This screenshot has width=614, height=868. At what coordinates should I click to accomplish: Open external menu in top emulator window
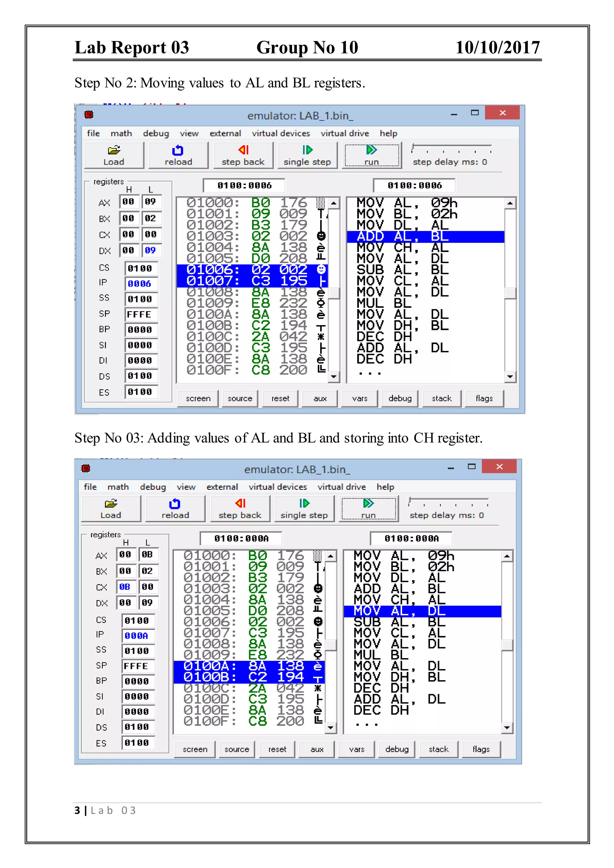(225, 133)
